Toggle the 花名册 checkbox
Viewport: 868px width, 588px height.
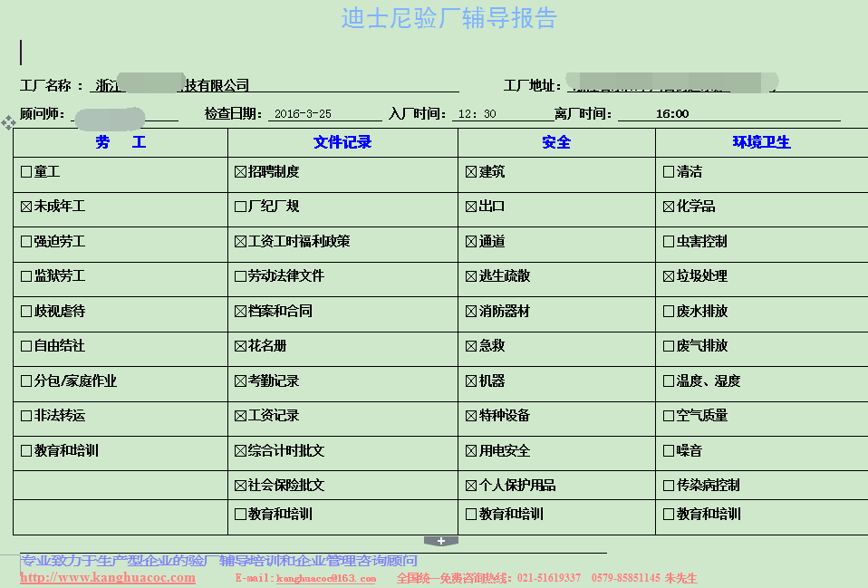(240, 347)
